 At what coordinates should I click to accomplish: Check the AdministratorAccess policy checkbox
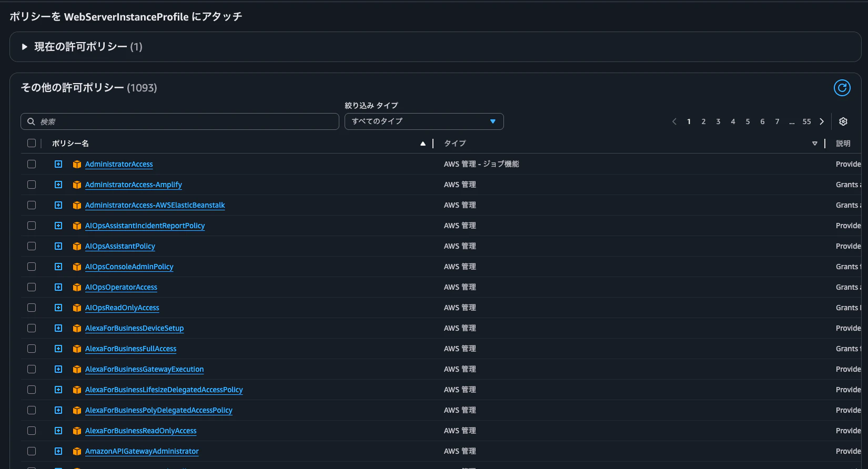[32, 164]
